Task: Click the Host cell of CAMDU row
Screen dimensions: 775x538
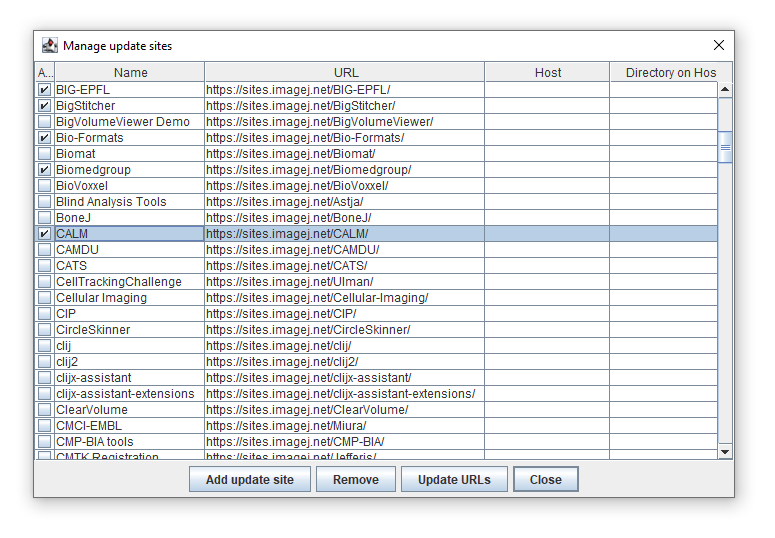Action: (x=547, y=250)
